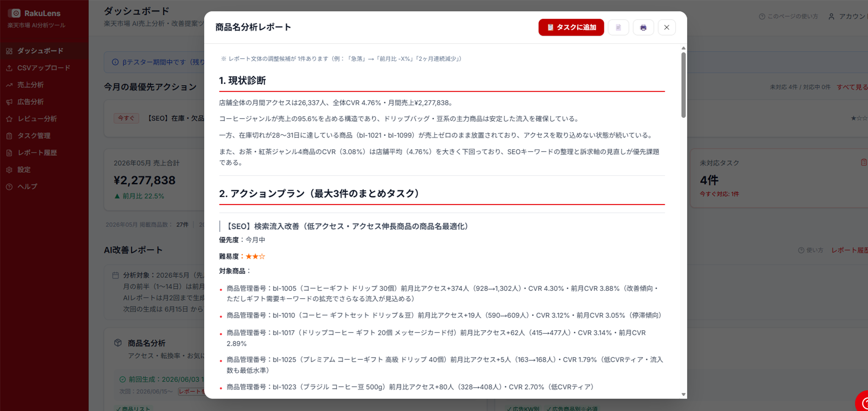Click the bl-1023 ブラジル コーヒー豆 500g line
The image size is (868, 411).
(x=411, y=387)
